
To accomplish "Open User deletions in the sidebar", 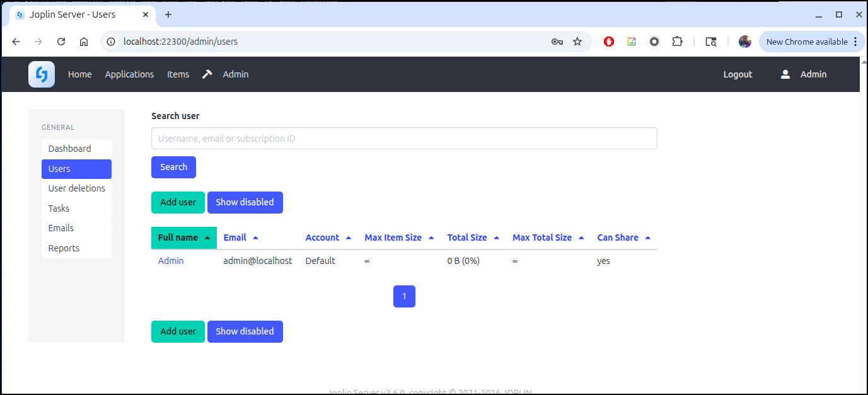I will coord(76,188).
